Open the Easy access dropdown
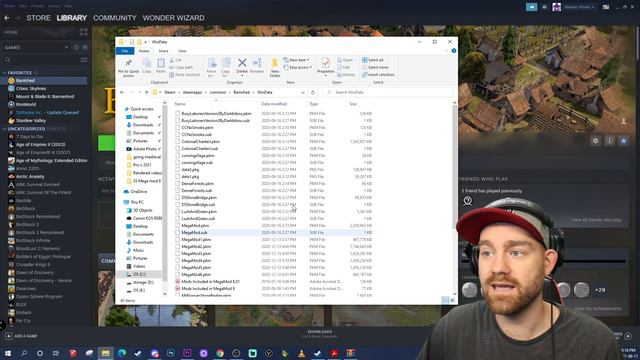 (x=298, y=67)
